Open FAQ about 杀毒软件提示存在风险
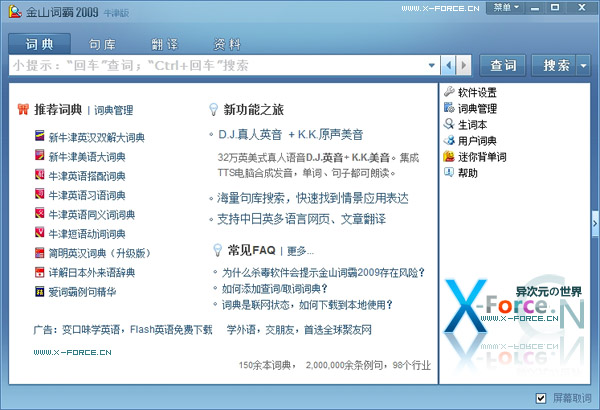 point(323,273)
